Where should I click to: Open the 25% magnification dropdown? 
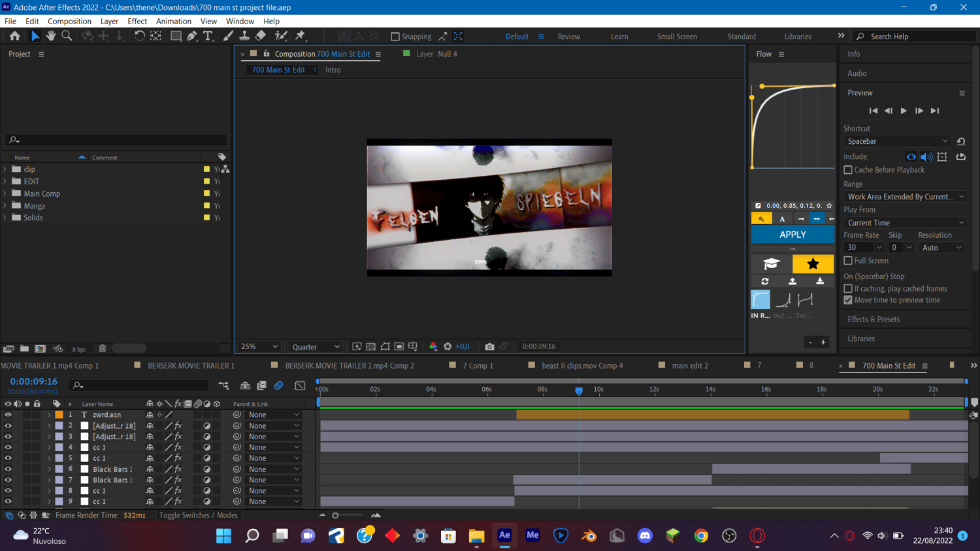(x=259, y=347)
